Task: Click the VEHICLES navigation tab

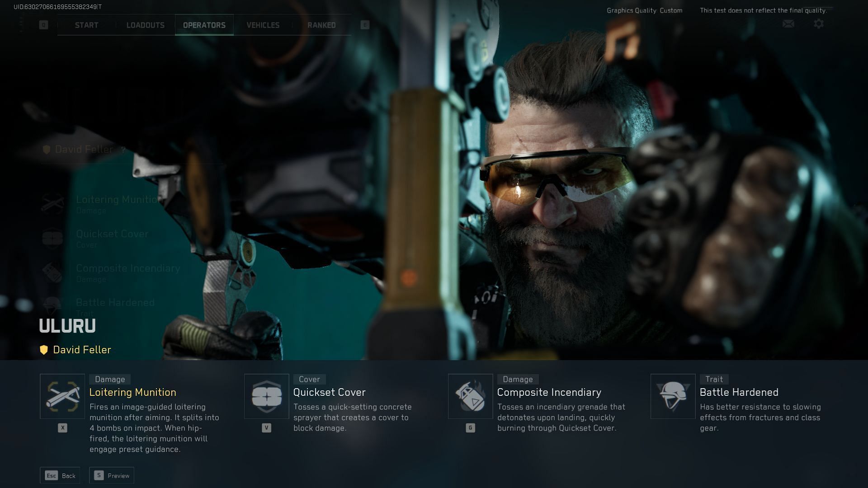Action: 262,24
